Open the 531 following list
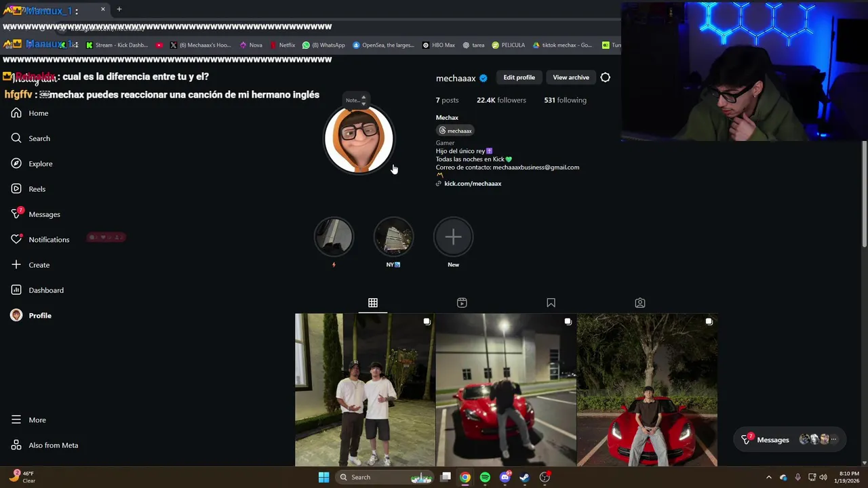 point(565,100)
